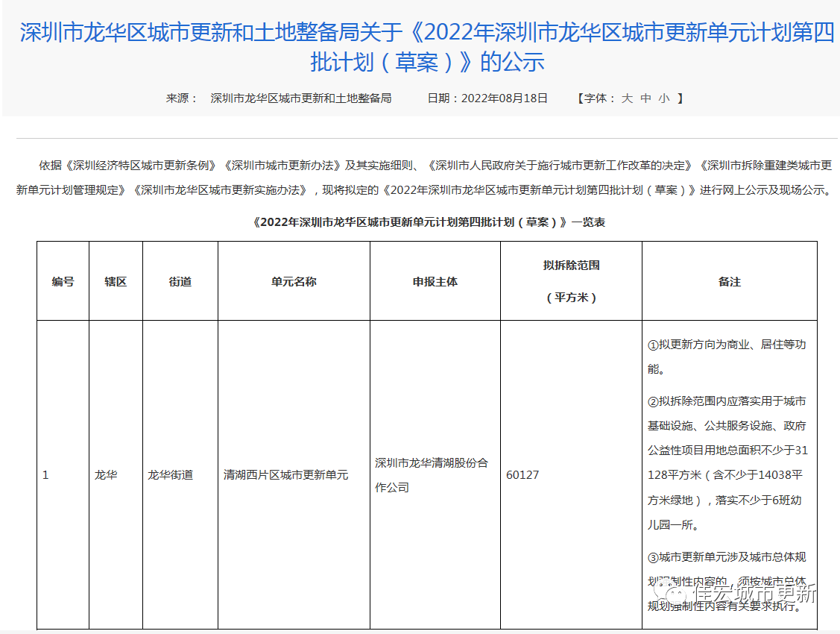Click the 深圳市龙华清湖股份合作公司 cell
The image size is (840, 634).
432,474
